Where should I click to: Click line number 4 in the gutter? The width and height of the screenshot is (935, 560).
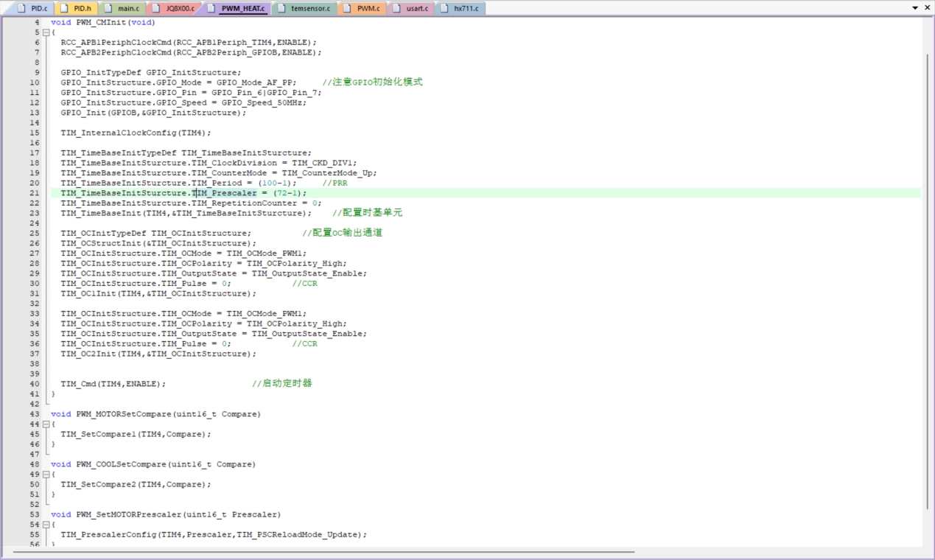[x=37, y=23]
